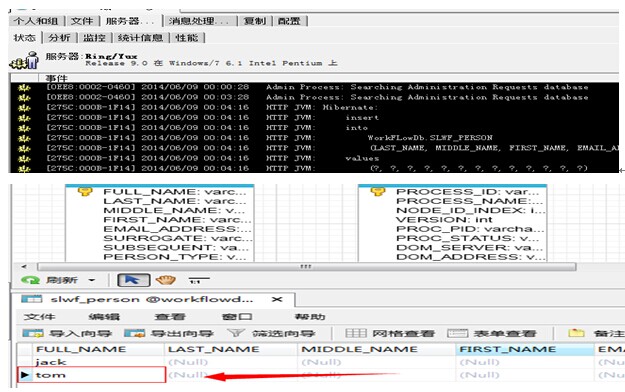Viewport: 625px width, 392px height.
Task: Launch the 导入向导 import wizard
Action: [x=67, y=333]
